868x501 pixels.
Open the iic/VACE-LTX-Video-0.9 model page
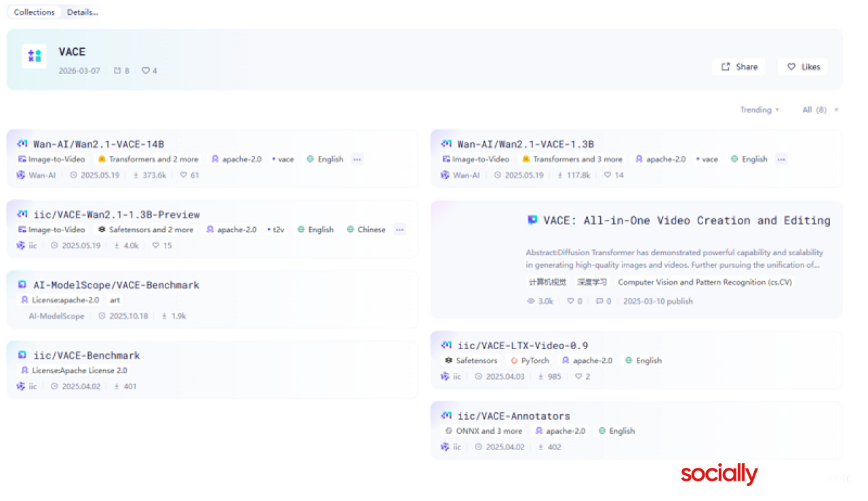[x=523, y=345]
